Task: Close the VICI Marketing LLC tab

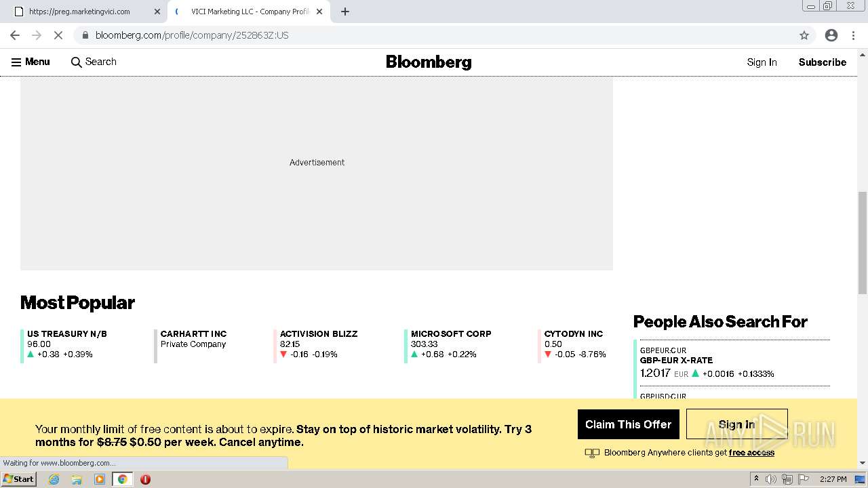Action: 319,12
